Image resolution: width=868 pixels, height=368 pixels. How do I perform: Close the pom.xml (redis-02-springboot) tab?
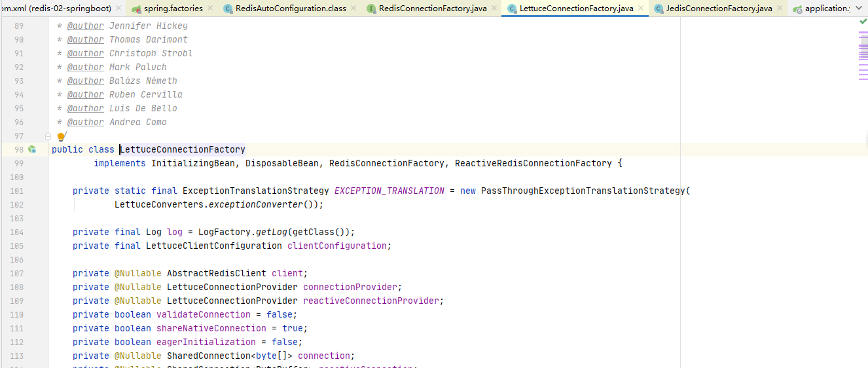click(x=119, y=9)
